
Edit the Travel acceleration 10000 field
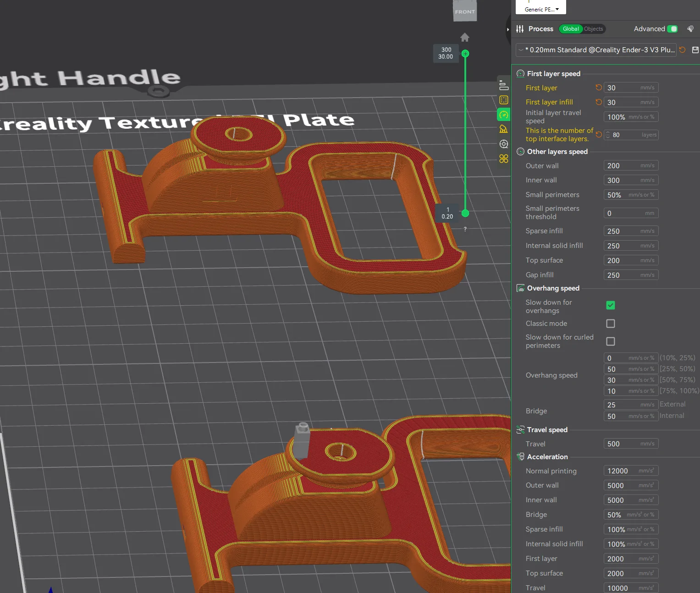click(631, 588)
